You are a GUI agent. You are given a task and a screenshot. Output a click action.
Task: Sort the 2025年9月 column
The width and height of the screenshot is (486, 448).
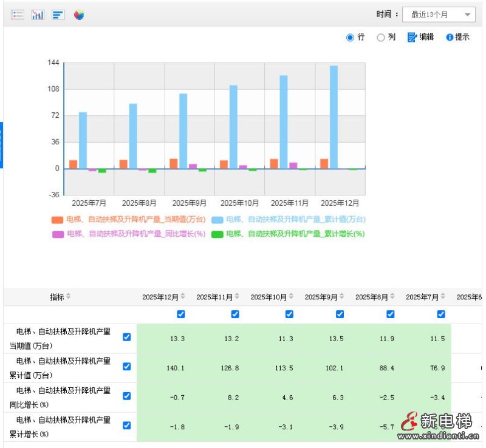coord(342,297)
